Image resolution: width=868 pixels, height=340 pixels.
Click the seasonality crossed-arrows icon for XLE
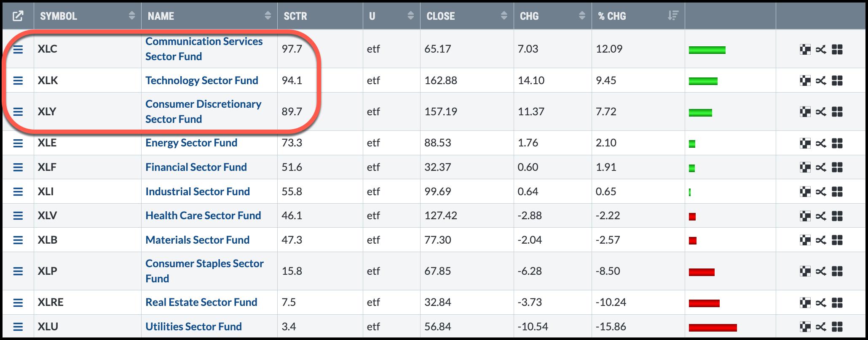pyautogui.click(x=821, y=143)
